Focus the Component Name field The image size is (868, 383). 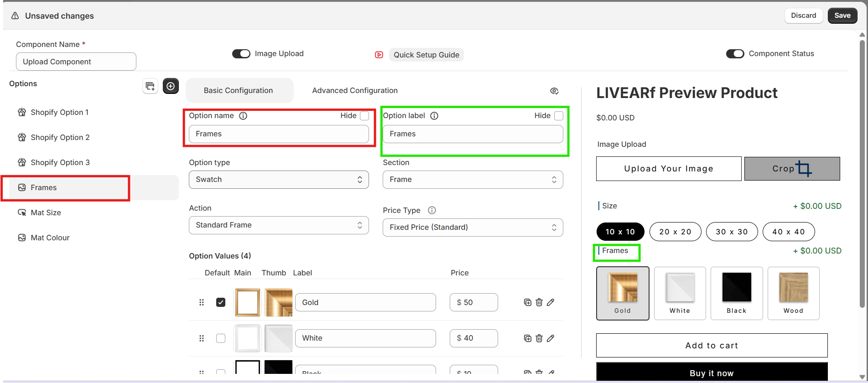click(76, 62)
